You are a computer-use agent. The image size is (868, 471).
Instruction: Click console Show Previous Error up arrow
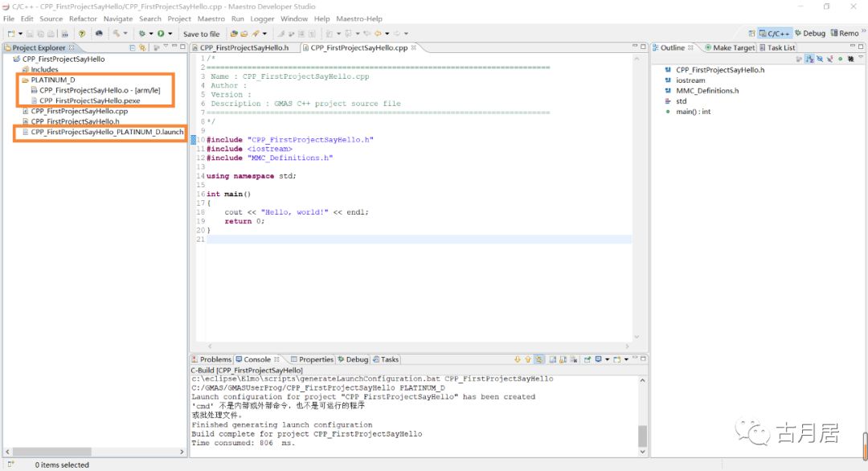(528, 360)
